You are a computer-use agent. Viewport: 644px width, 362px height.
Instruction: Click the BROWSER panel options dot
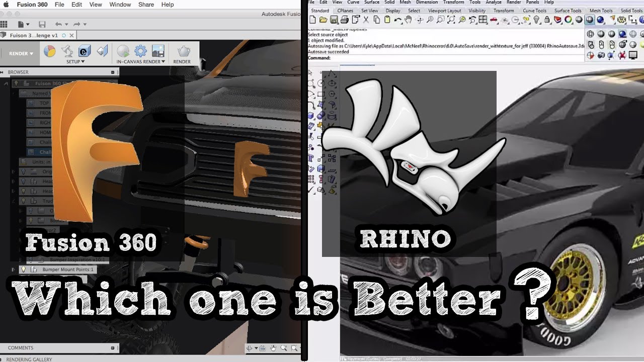click(x=113, y=72)
